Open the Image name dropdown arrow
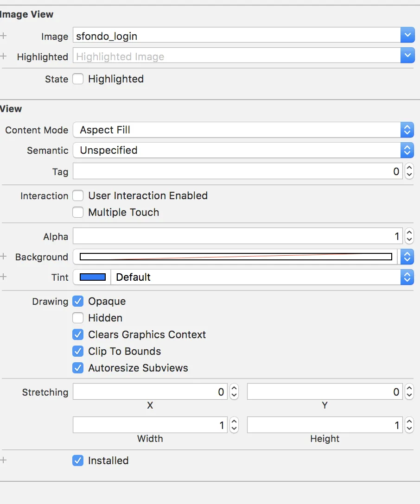420x504 pixels. 407,35
